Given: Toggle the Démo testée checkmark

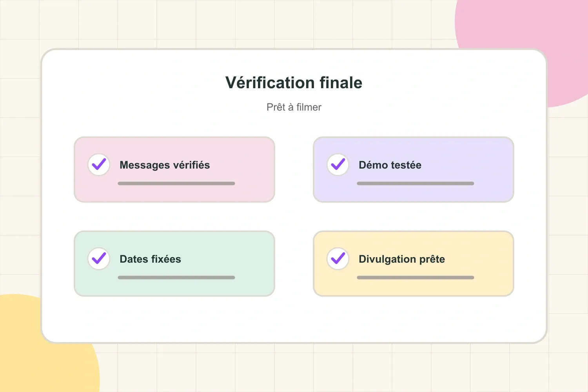Looking at the screenshot, I should (338, 165).
